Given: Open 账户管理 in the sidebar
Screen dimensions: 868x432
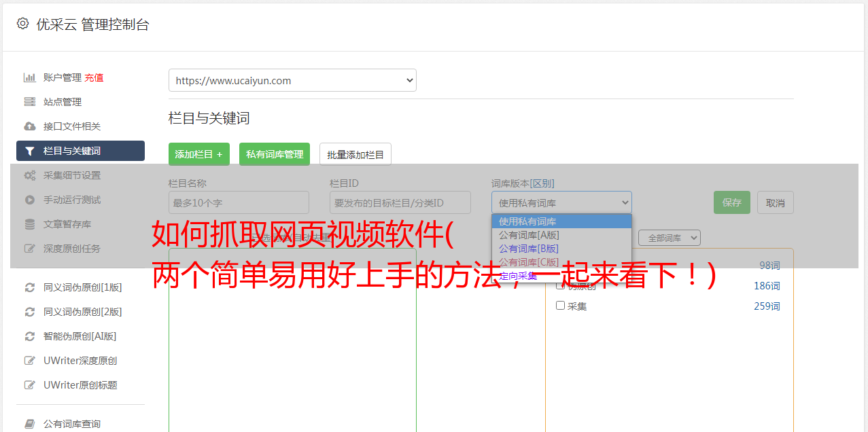Looking at the screenshot, I should pos(63,77).
